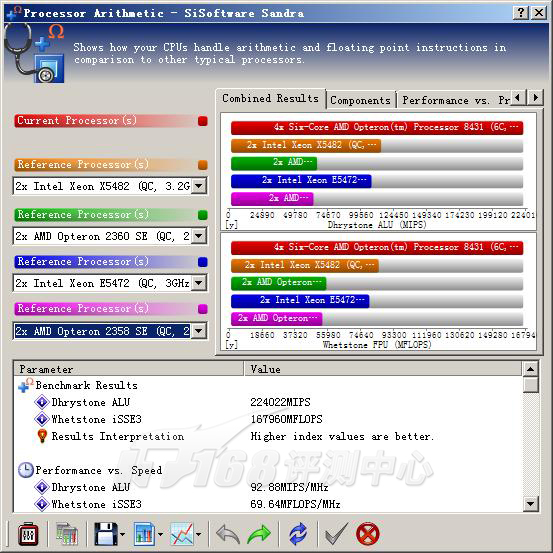
Task: Click the Value column header
Action: coord(383,369)
